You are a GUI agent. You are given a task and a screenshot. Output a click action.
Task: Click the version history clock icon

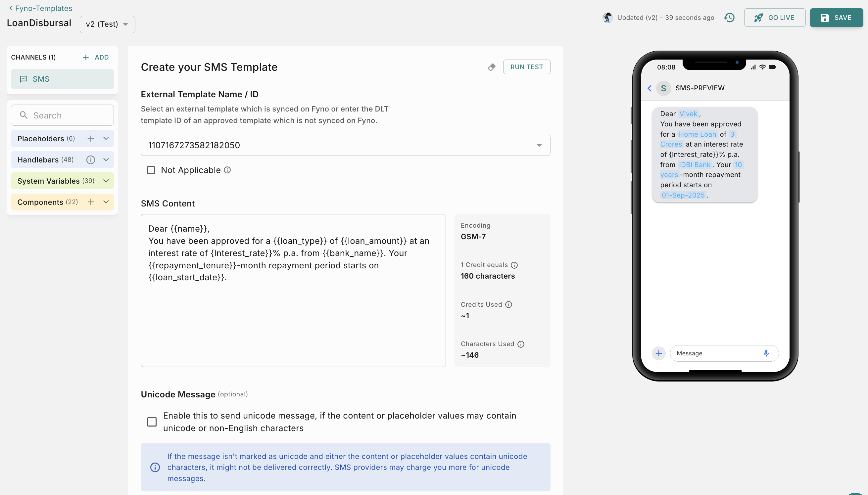729,18
